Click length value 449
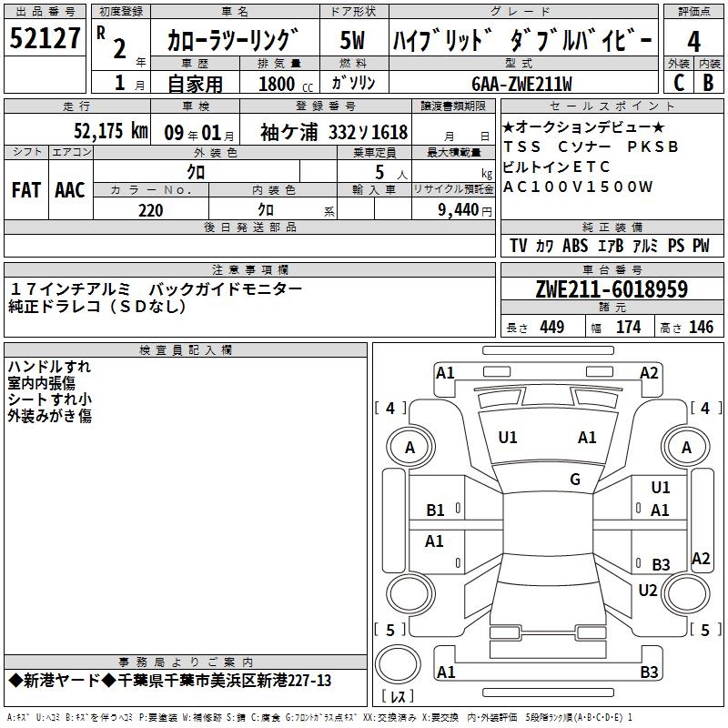728x728 pixels. [x=551, y=327]
